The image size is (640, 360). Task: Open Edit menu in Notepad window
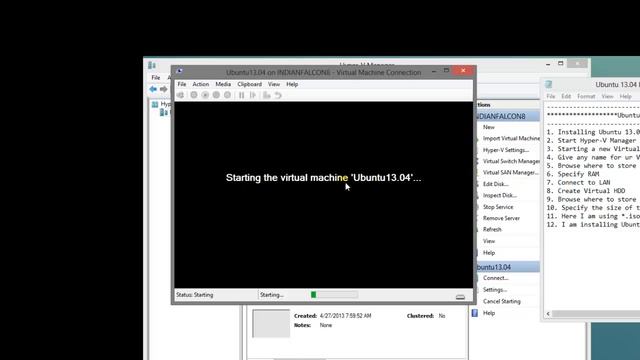click(566, 96)
